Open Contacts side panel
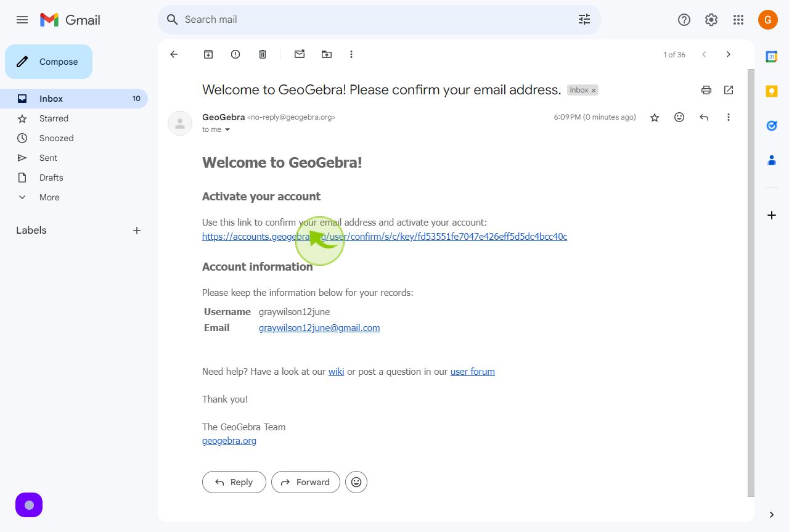The width and height of the screenshot is (789, 532). pos(772,160)
